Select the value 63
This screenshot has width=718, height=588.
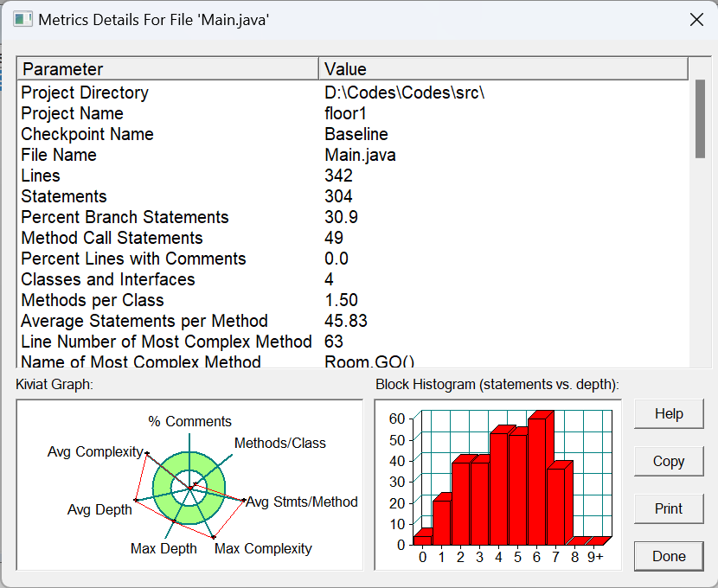coord(334,342)
